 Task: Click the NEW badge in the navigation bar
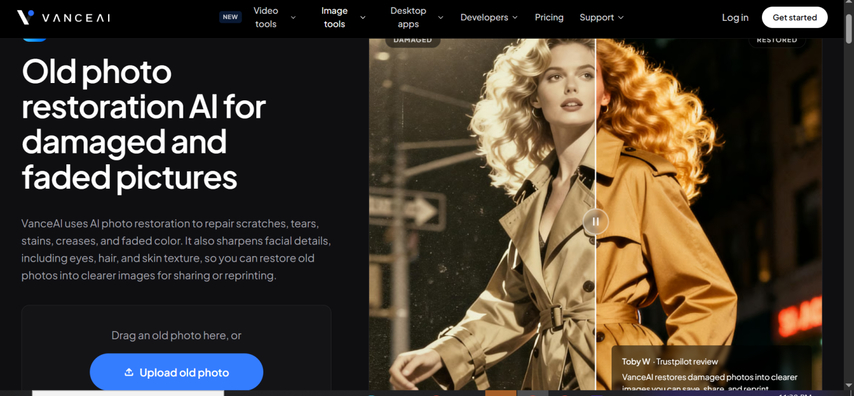tap(230, 17)
